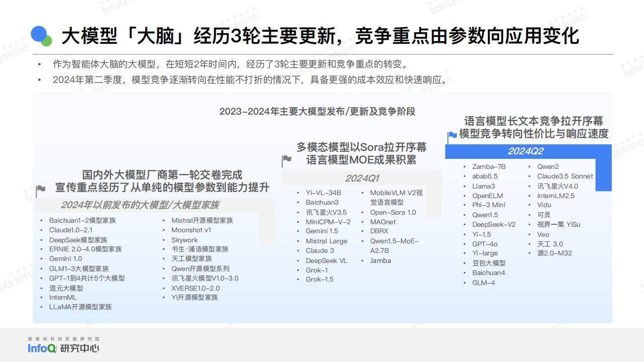This screenshot has width=644, height=362.
Task: Click the text Mistral开源模型家族
Action: click(202, 220)
